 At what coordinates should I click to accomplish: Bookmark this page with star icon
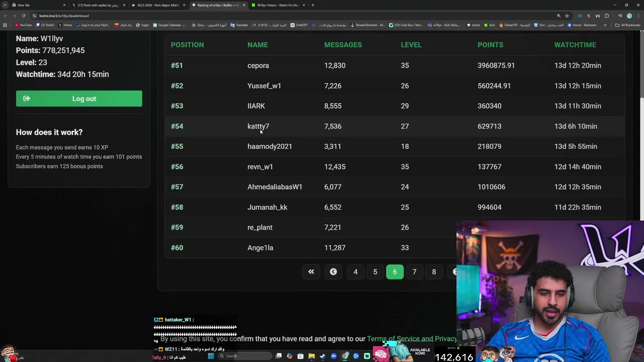click(x=567, y=16)
